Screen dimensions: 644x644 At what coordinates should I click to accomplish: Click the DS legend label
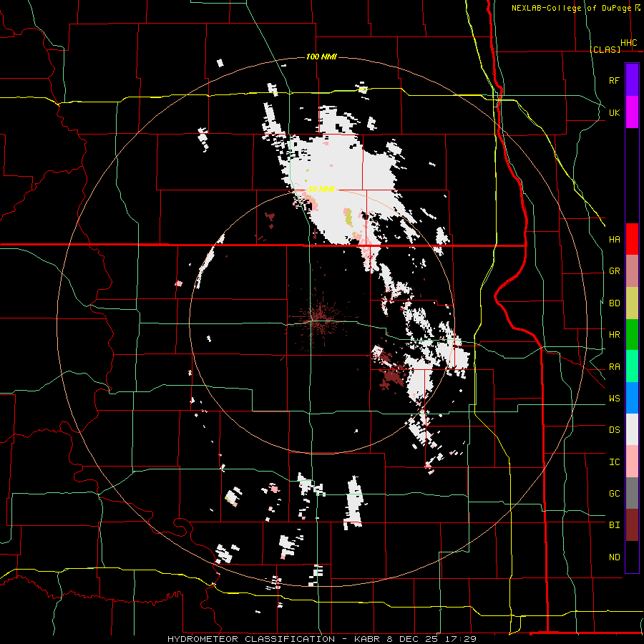tap(614, 430)
